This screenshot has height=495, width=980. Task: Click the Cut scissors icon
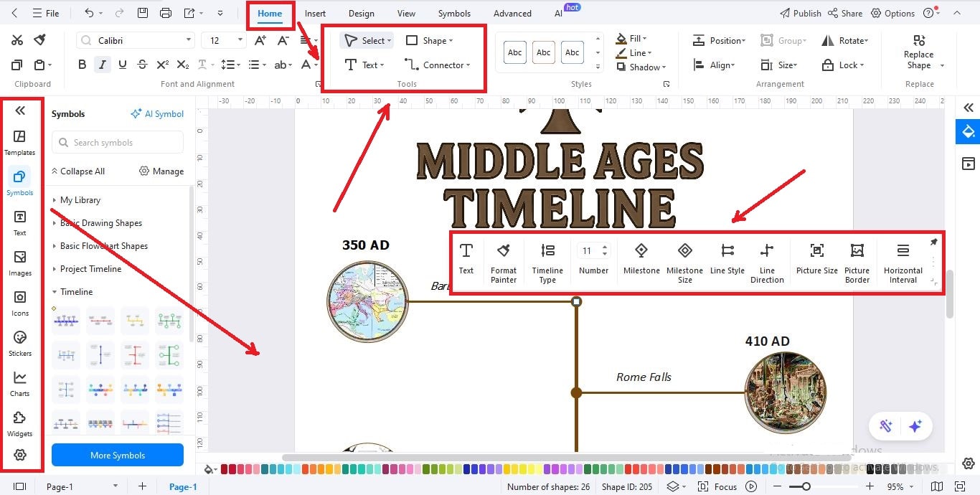pyautogui.click(x=17, y=40)
